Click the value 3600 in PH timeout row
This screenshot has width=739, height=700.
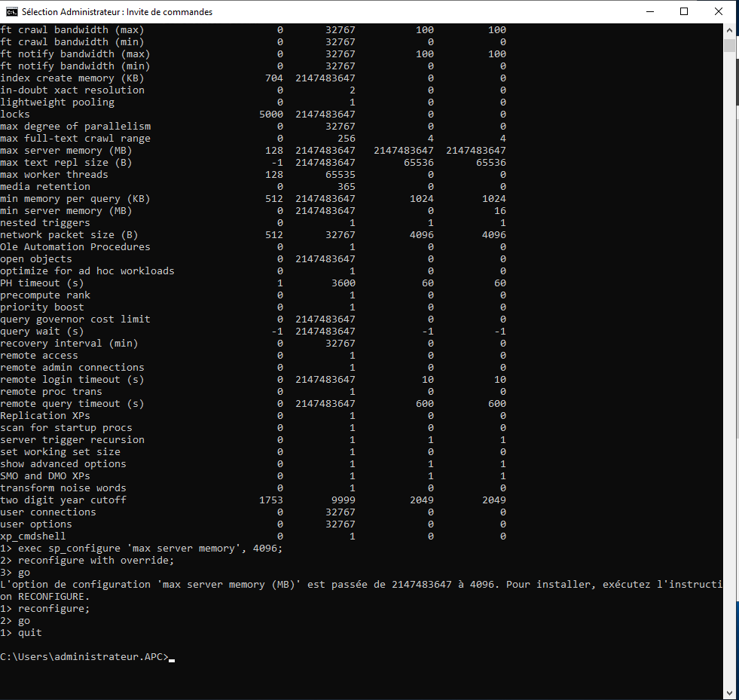(x=343, y=283)
